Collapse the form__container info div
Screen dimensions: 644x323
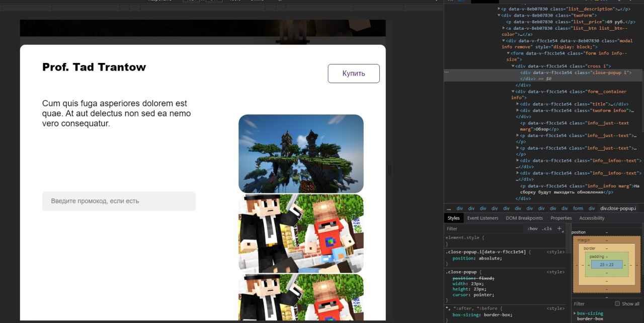coord(513,92)
